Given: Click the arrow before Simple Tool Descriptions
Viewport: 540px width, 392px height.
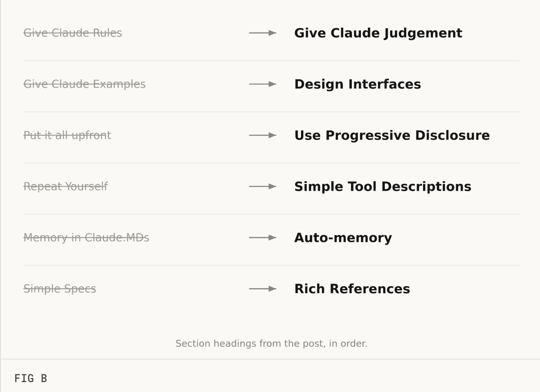Looking at the screenshot, I should click(263, 187).
